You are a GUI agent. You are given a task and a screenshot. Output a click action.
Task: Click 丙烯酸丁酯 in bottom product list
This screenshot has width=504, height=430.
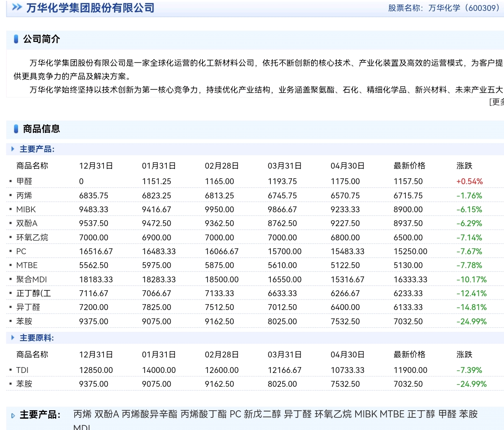204,414
